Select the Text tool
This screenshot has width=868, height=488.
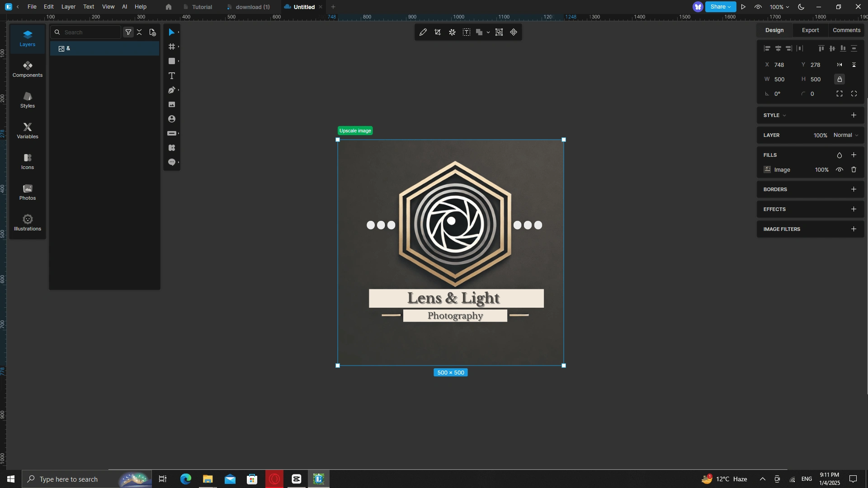click(x=172, y=75)
